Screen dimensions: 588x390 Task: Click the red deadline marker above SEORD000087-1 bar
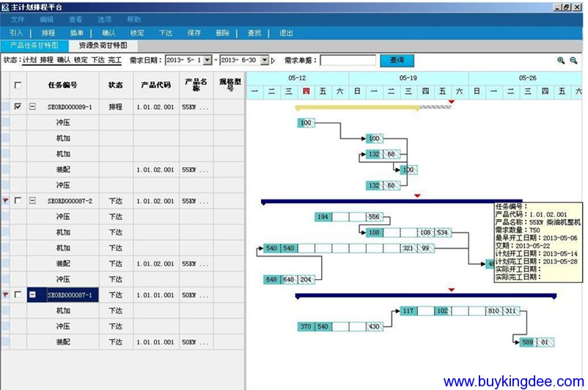[452, 290]
